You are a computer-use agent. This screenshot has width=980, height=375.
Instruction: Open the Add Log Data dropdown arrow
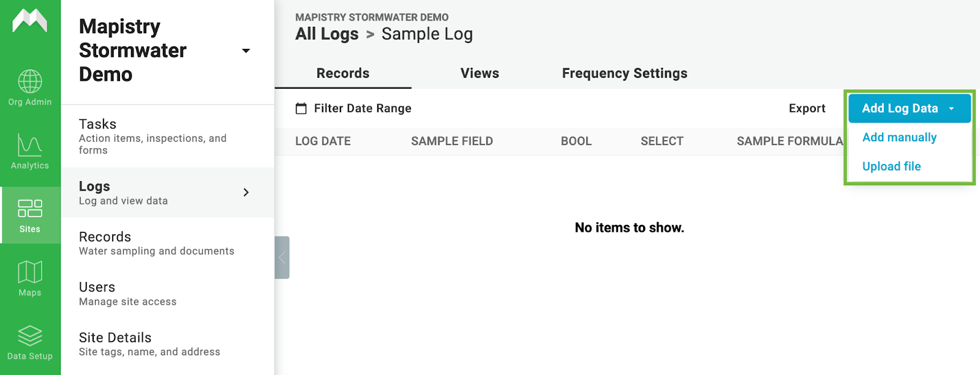(952, 108)
